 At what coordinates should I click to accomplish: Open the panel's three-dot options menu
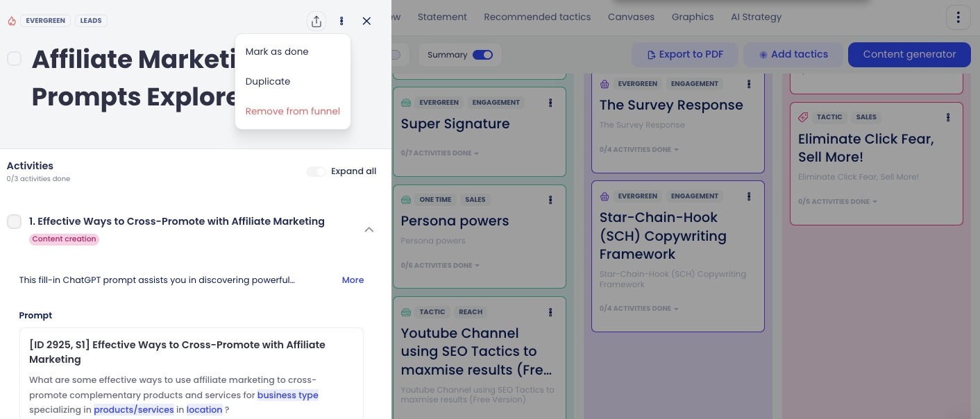pos(341,22)
